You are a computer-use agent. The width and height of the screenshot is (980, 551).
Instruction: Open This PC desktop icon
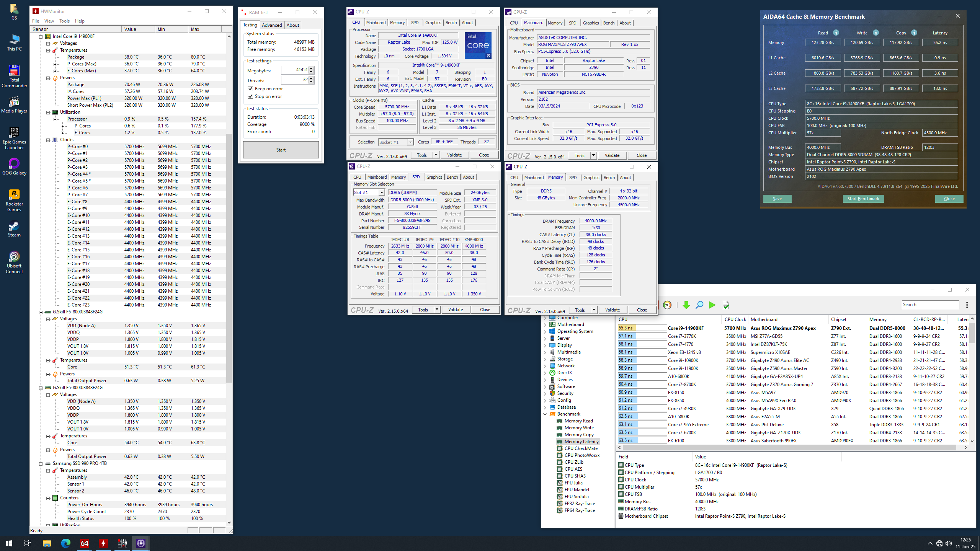pyautogui.click(x=14, y=42)
